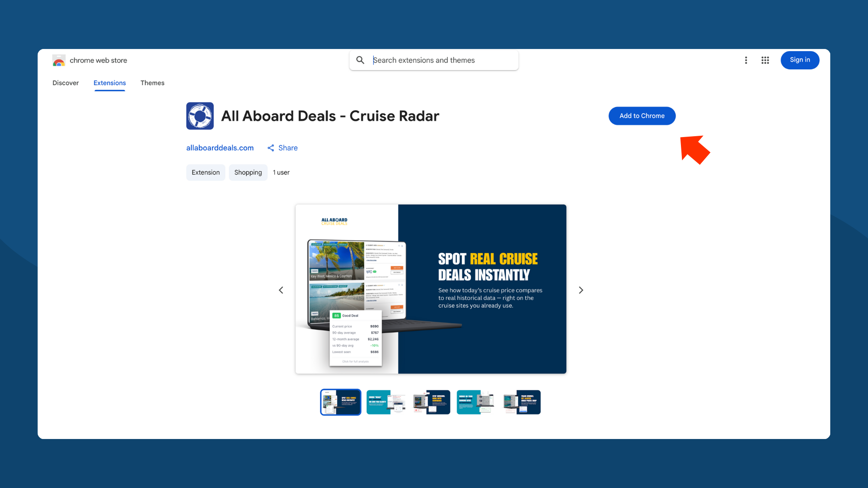Select the second screenshot thumbnail

click(386, 402)
